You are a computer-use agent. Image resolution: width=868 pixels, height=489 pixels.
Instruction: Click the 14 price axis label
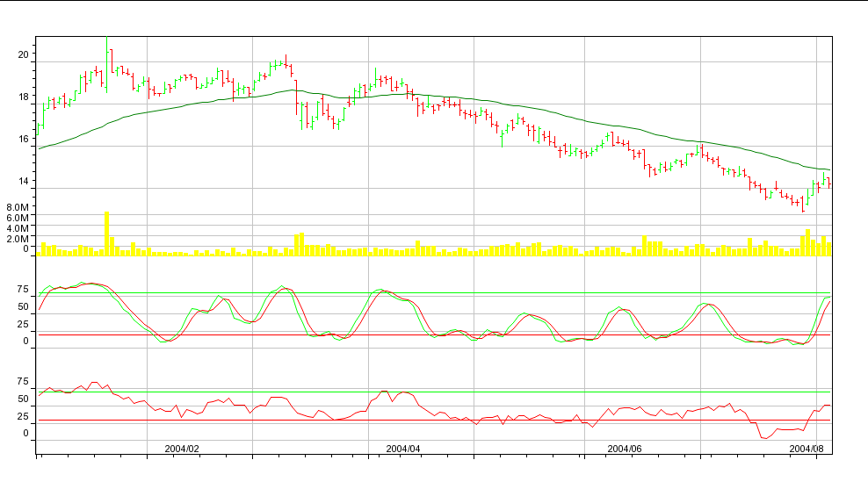click(24, 181)
